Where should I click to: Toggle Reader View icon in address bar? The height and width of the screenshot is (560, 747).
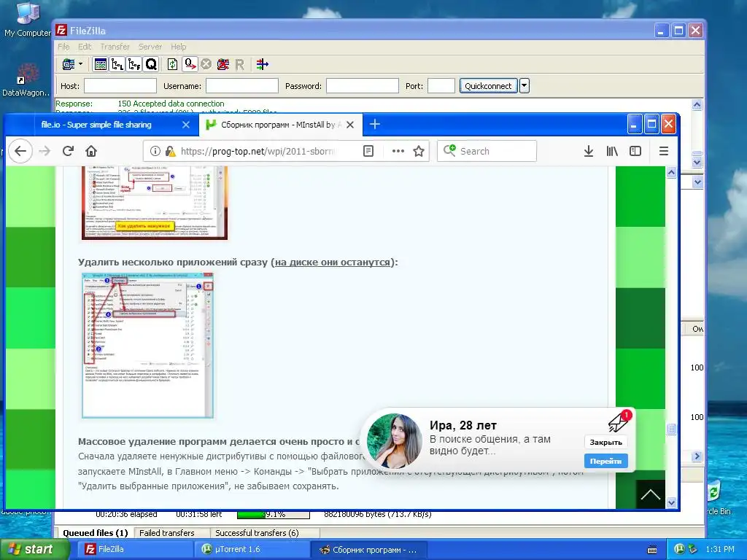click(x=368, y=151)
